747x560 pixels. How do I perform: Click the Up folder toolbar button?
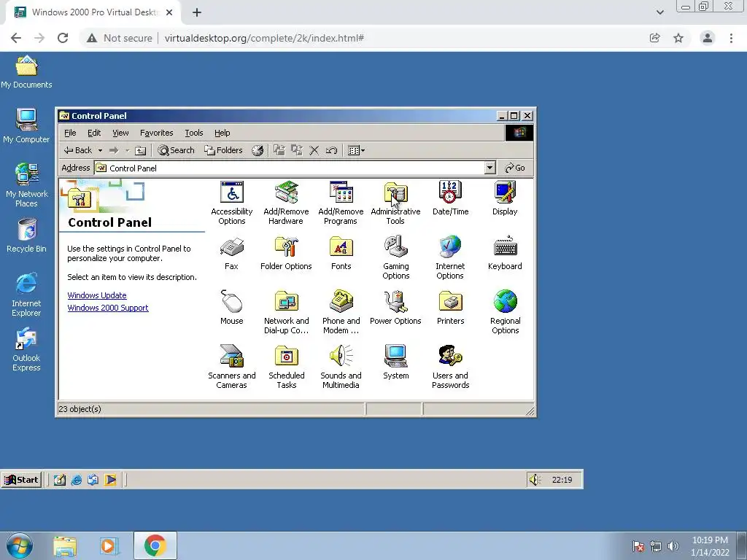click(x=140, y=150)
